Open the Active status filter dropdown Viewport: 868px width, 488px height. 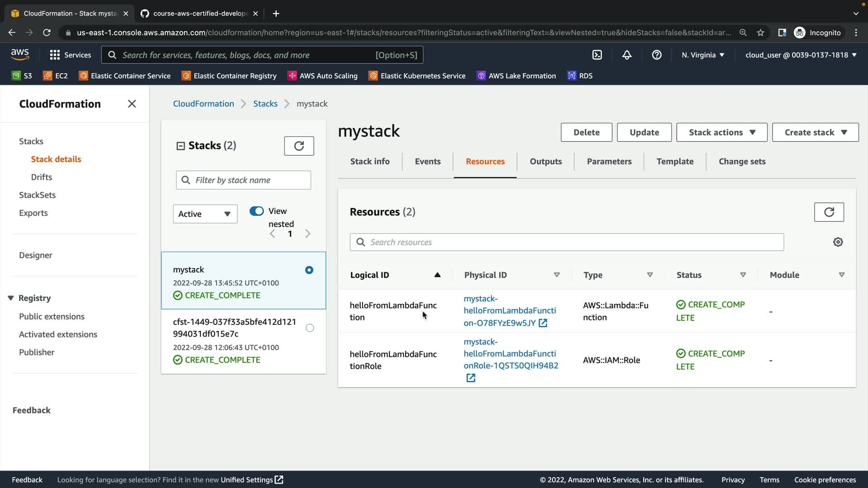[x=205, y=214]
